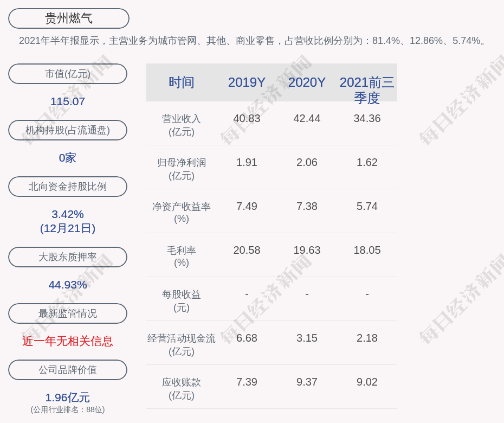Click the 1.96亿元 brand value figure
Screen dimensions: 504x423
[x=68, y=398]
